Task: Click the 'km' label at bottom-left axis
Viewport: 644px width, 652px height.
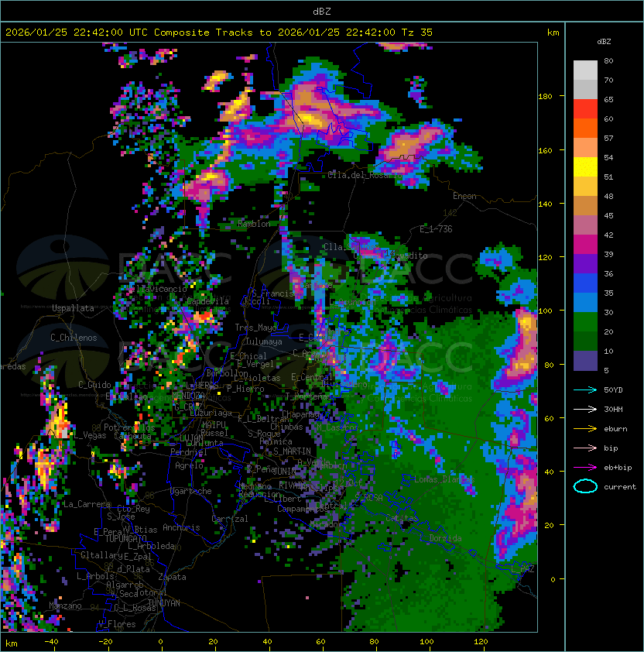Action: (12, 643)
